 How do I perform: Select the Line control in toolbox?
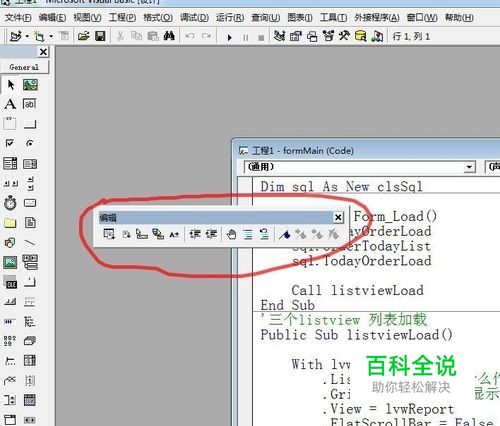[30, 242]
